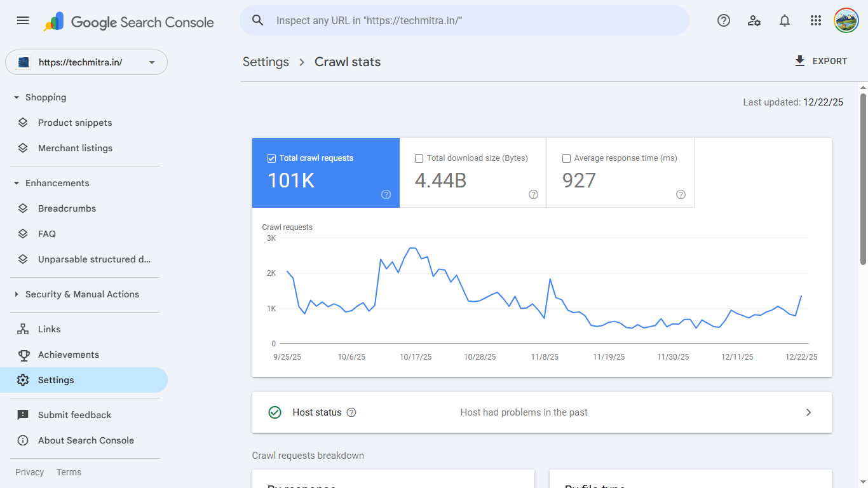Click help icon in Total crawl requests card
The image size is (868, 488).
click(386, 194)
